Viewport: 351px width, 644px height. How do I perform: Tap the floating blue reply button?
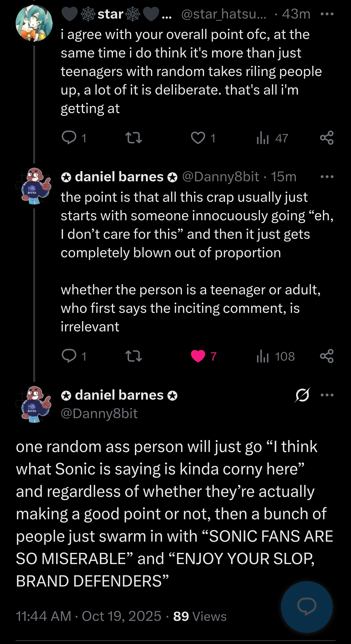(307, 607)
